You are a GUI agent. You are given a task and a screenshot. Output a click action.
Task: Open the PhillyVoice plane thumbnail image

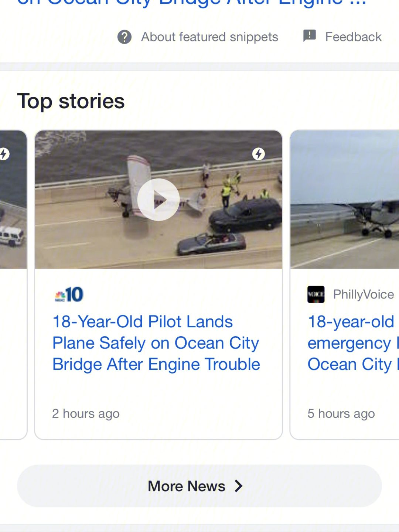pyautogui.click(x=345, y=199)
